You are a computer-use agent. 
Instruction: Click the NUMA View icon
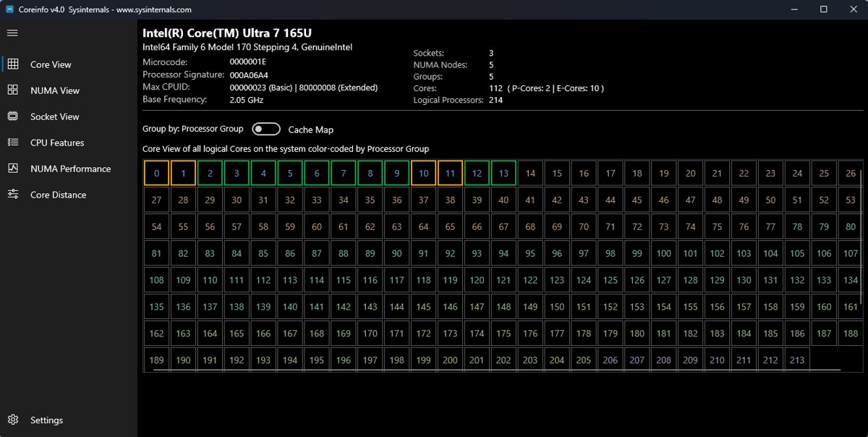12,90
